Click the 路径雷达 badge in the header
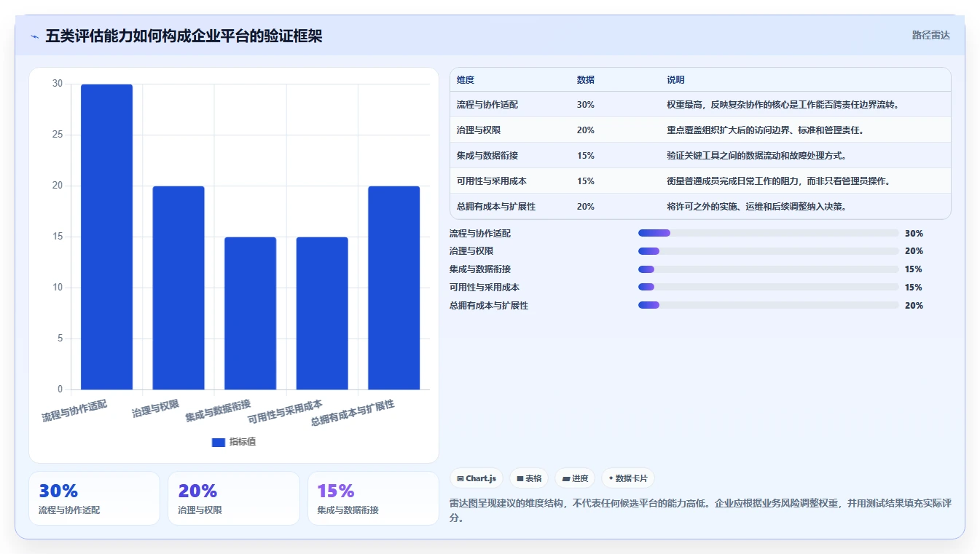 (x=931, y=35)
